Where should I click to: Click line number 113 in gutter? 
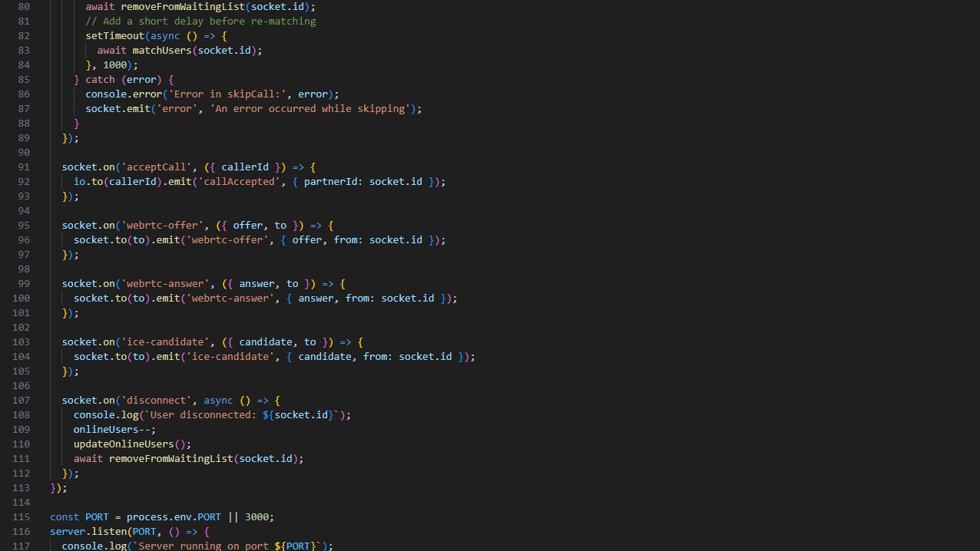pos(21,487)
